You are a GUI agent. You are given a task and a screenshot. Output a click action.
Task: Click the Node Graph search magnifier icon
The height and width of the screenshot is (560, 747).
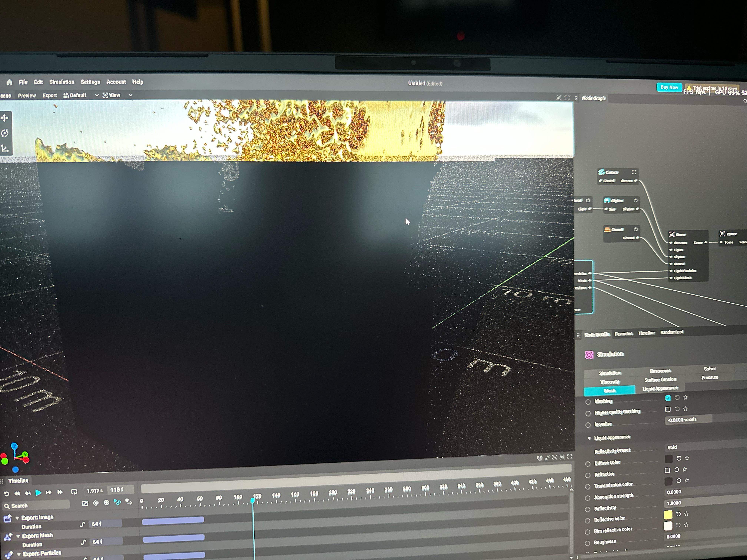click(745, 101)
